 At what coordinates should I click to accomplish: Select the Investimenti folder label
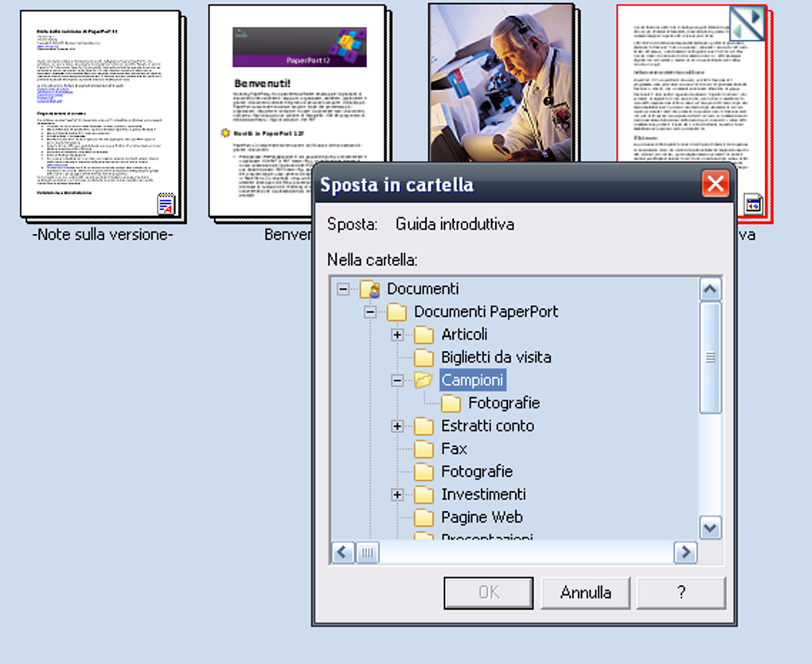(x=484, y=494)
